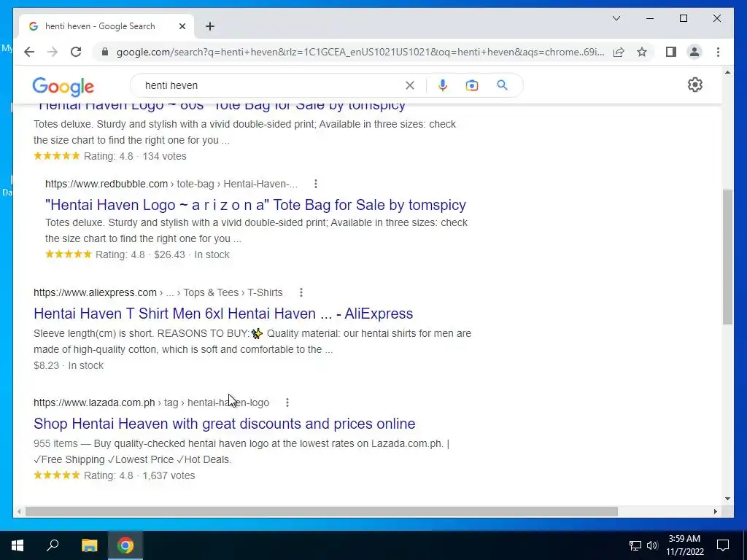Clear the search box text

point(410,85)
